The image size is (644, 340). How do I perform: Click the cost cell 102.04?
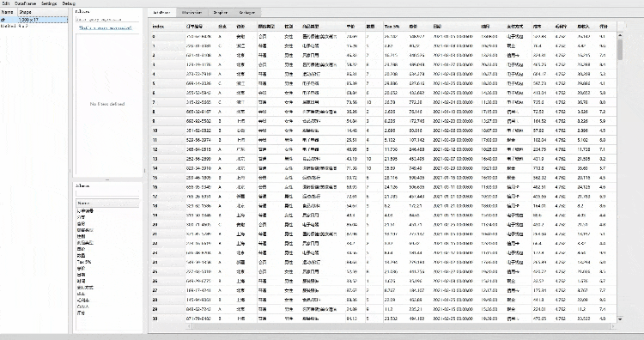click(542, 140)
